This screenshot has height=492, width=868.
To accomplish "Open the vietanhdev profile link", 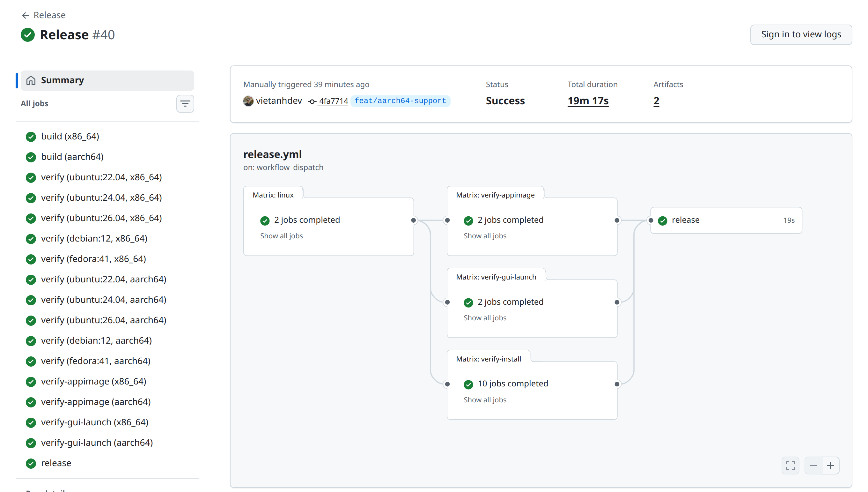I will click(279, 101).
